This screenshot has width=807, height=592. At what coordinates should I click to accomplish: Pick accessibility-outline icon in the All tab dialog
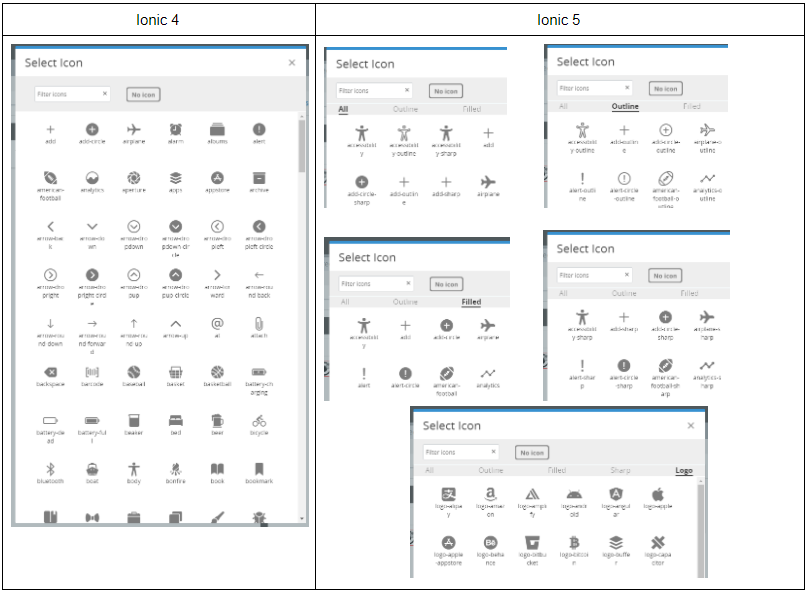[x=404, y=133]
